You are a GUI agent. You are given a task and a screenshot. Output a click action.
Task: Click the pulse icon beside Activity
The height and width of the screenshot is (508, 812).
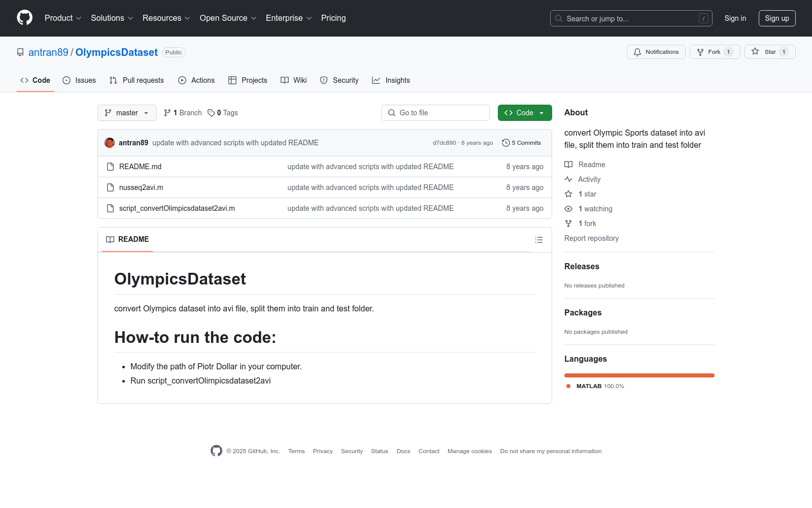[x=568, y=179]
